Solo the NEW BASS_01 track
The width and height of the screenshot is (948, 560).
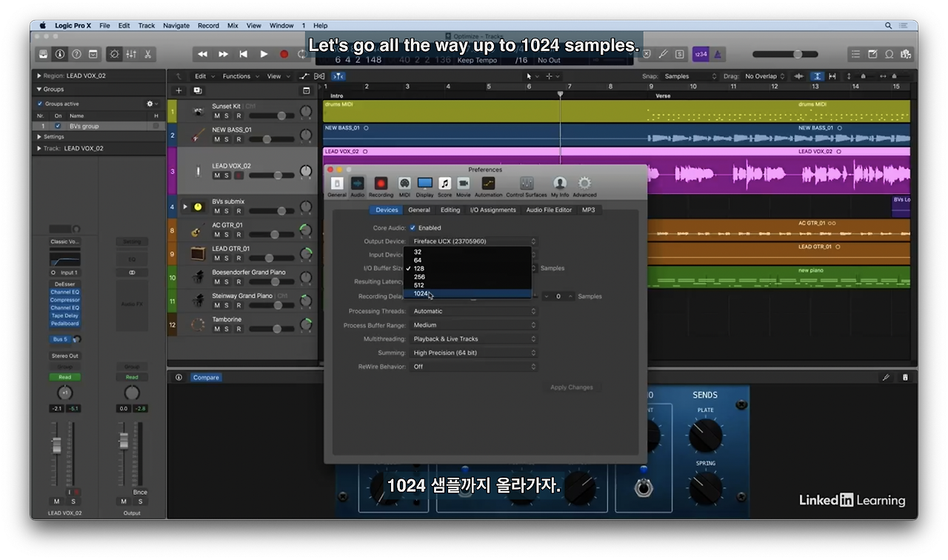(x=227, y=140)
